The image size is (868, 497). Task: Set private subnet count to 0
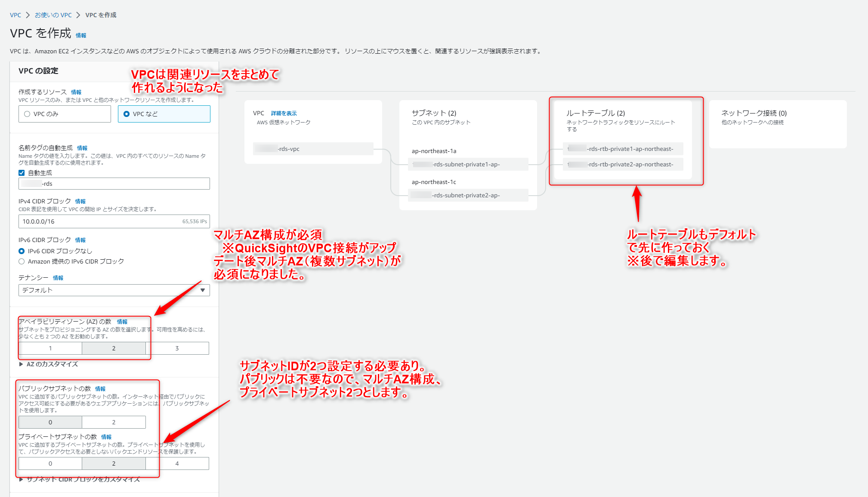50,463
